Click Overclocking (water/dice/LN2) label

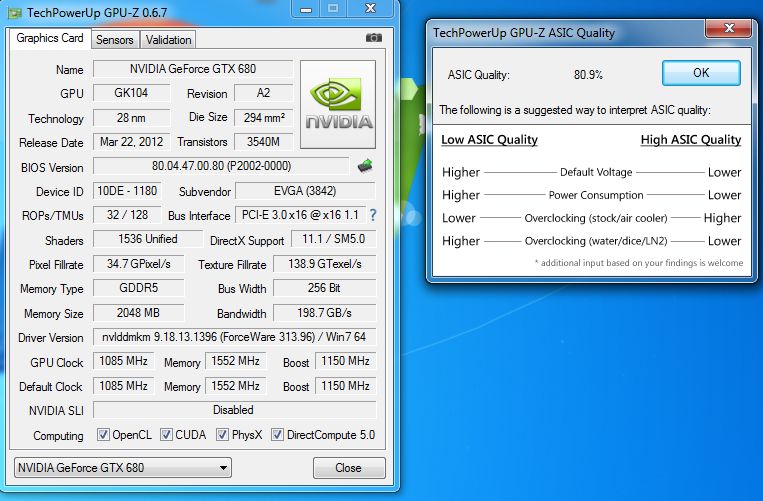[596, 241]
